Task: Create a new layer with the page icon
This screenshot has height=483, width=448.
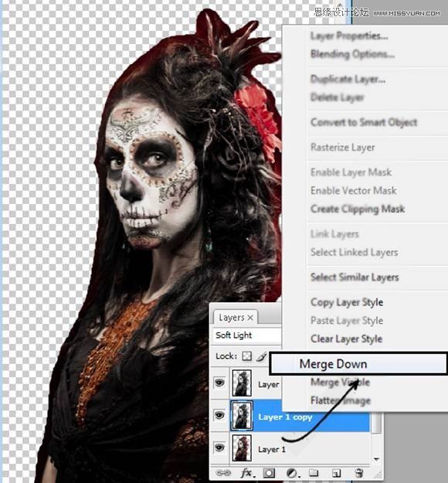Action: [337, 473]
